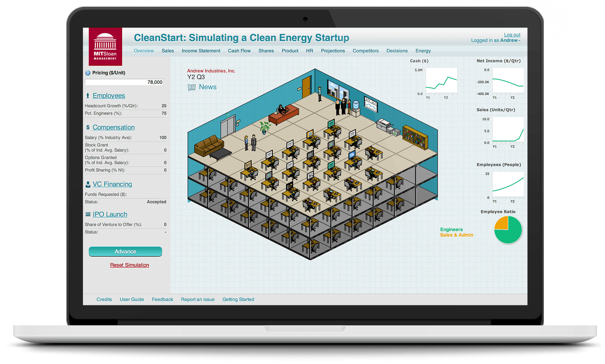The width and height of the screenshot is (605, 364).
Task: Open the Decisions tab
Action: [x=397, y=51]
